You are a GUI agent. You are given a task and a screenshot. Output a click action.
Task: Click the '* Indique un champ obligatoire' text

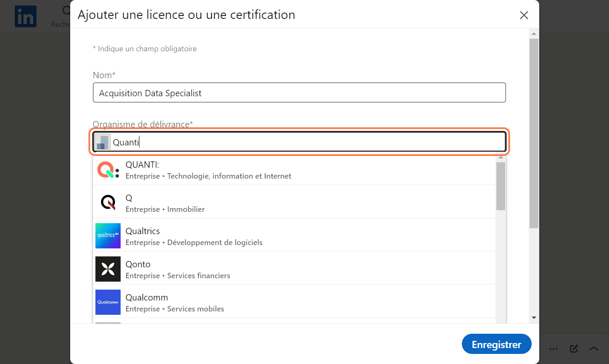[x=145, y=49]
